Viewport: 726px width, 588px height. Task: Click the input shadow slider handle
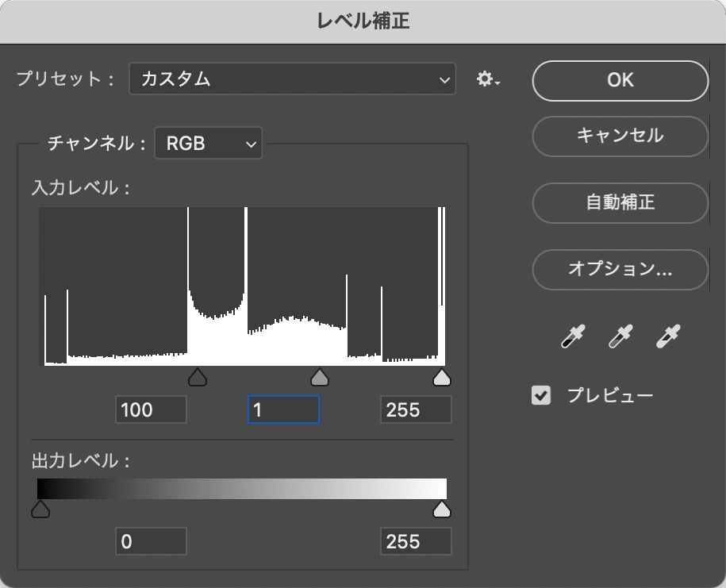coord(197,377)
